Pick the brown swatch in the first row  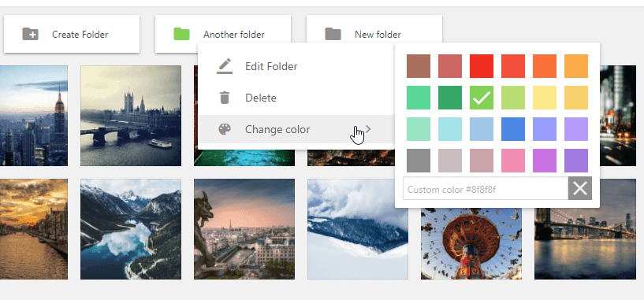coord(419,66)
